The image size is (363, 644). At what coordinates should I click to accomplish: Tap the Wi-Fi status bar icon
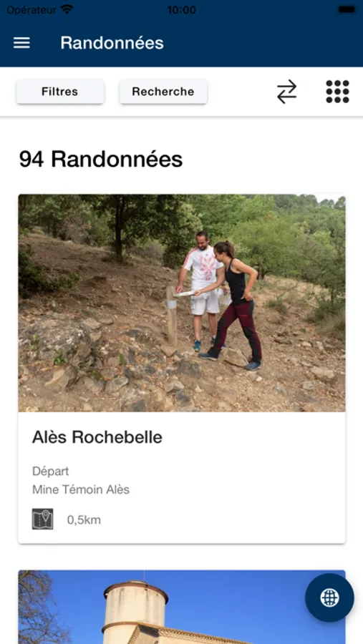67,9
